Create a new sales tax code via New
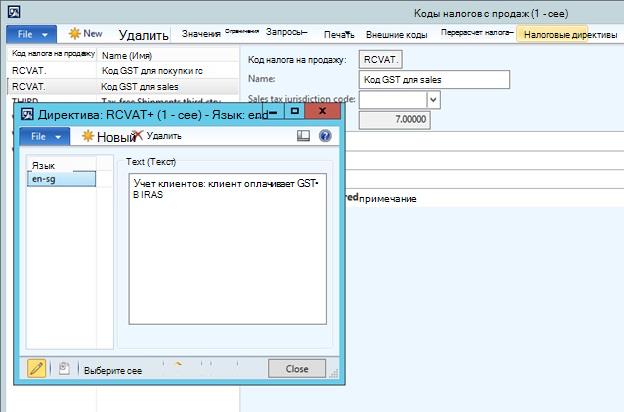 click(x=86, y=33)
